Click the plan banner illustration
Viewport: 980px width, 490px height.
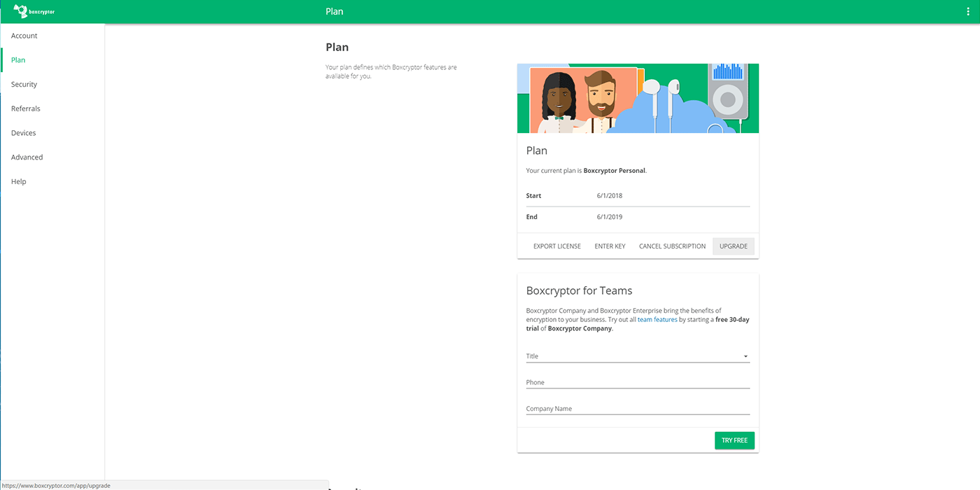click(638, 98)
